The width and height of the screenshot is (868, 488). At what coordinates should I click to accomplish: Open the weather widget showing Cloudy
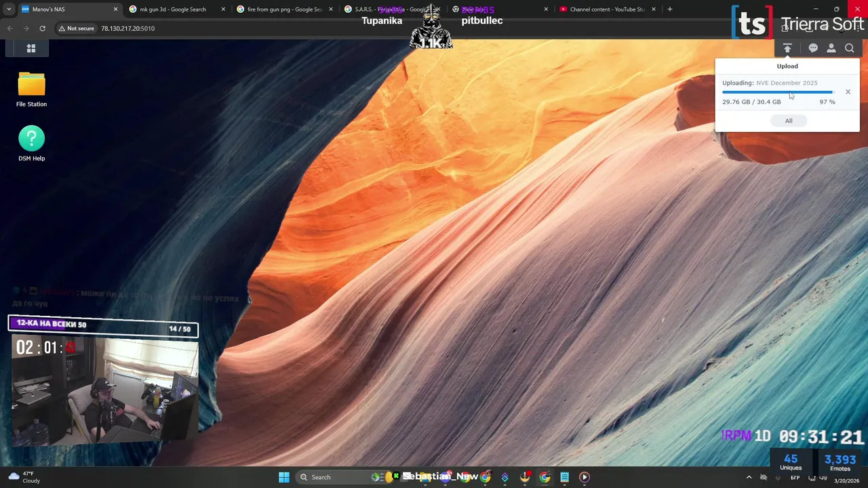coord(23,477)
